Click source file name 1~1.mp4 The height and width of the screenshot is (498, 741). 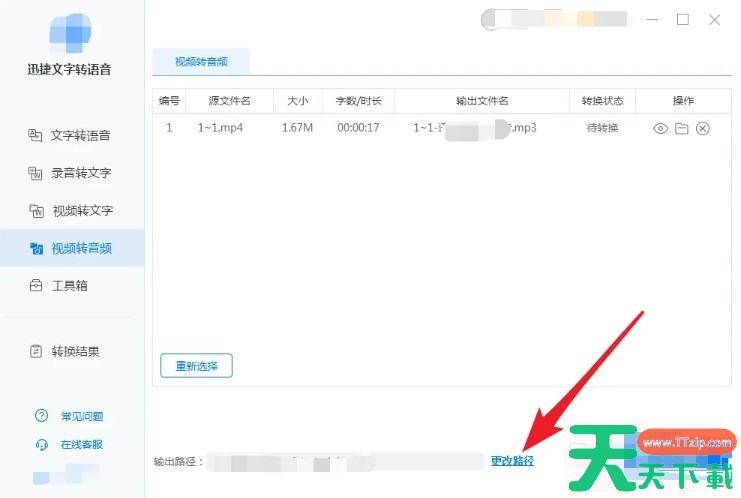coord(220,128)
